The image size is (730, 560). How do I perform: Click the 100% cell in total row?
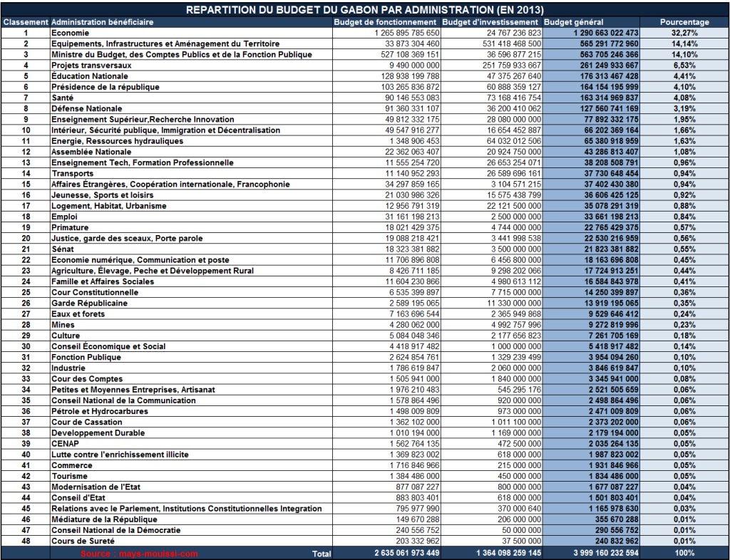[684, 553]
